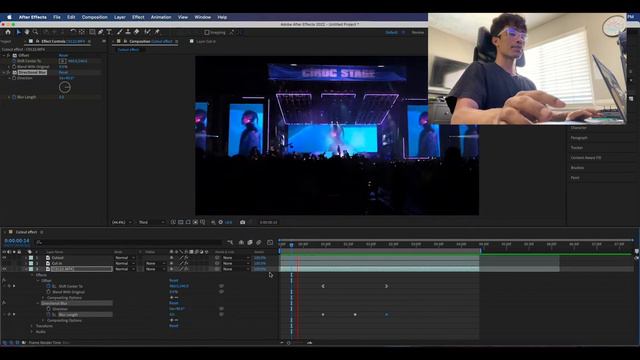The width and height of the screenshot is (640, 360).
Task: Open the Animation menu
Action: (161, 17)
